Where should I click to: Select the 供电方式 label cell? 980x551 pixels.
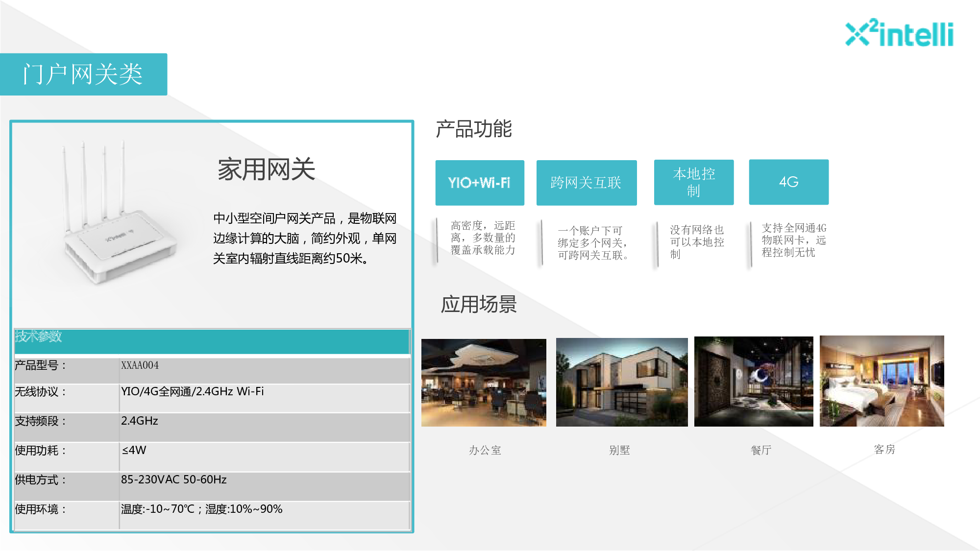67,486
